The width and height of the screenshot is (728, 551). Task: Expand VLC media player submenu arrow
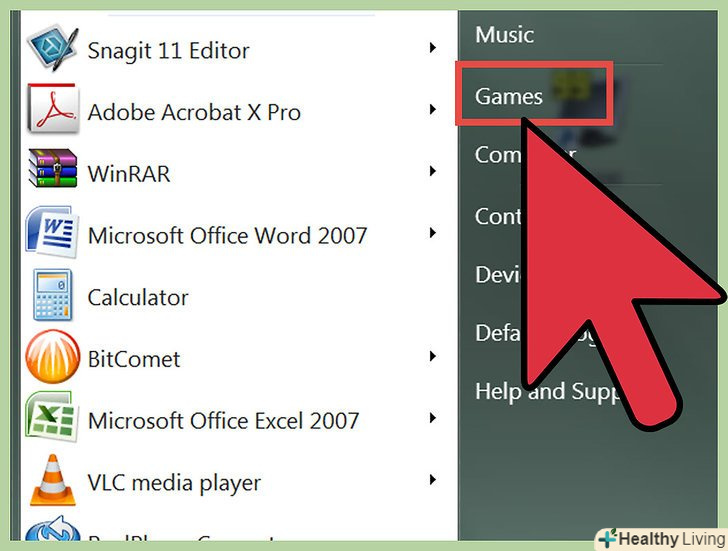click(x=433, y=480)
